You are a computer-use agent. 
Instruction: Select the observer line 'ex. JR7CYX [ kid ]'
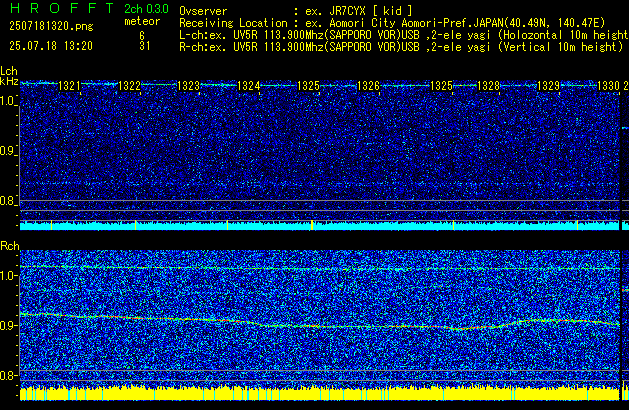359,11
